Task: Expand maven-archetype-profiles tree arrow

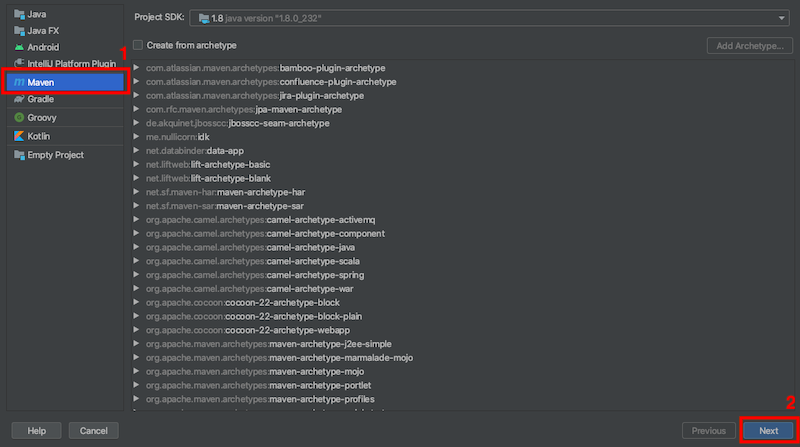Action: pos(136,398)
